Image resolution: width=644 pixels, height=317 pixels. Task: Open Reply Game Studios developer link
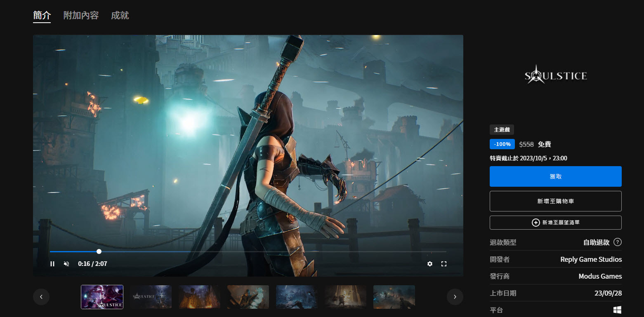click(591, 259)
